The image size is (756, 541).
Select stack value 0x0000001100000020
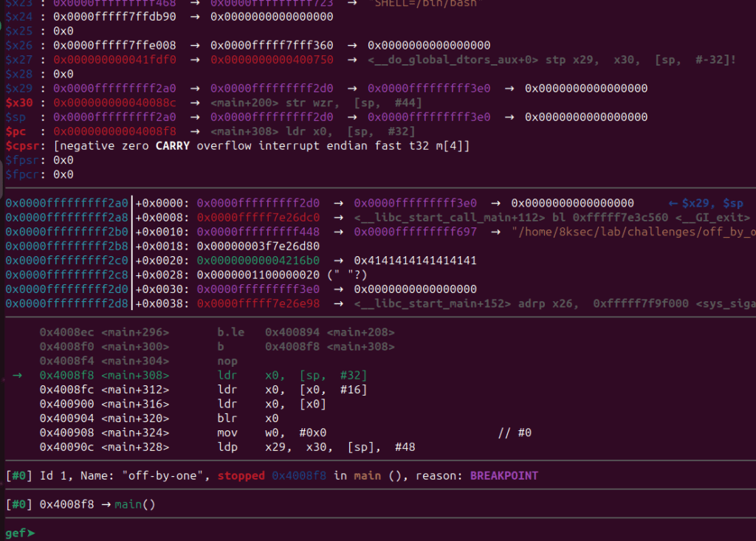258,275
